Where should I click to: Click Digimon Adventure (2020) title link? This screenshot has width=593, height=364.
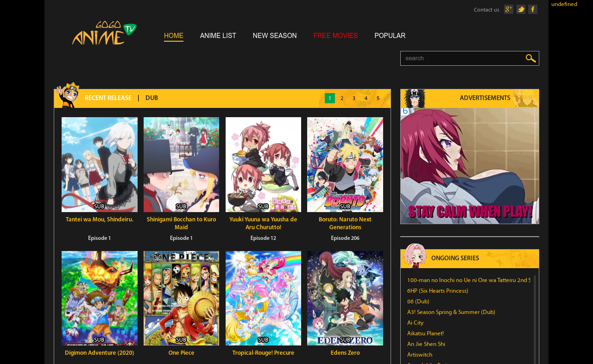coord(100,353)
